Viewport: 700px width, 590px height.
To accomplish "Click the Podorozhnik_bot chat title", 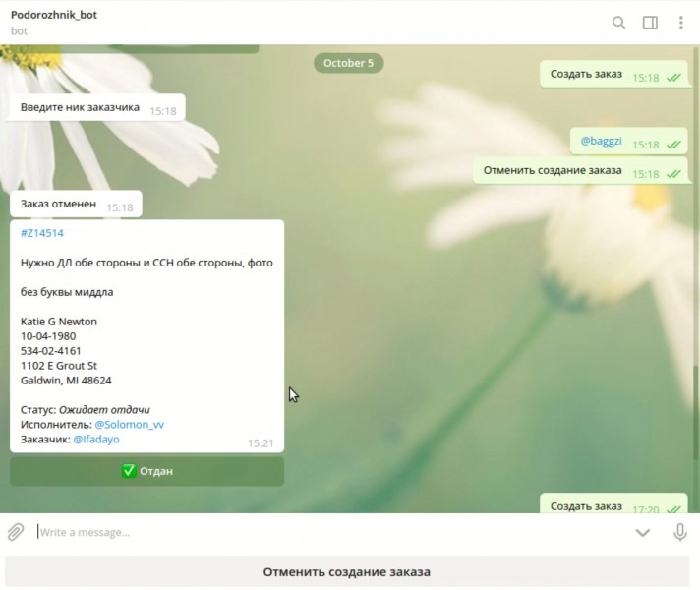I will (54, 15).
